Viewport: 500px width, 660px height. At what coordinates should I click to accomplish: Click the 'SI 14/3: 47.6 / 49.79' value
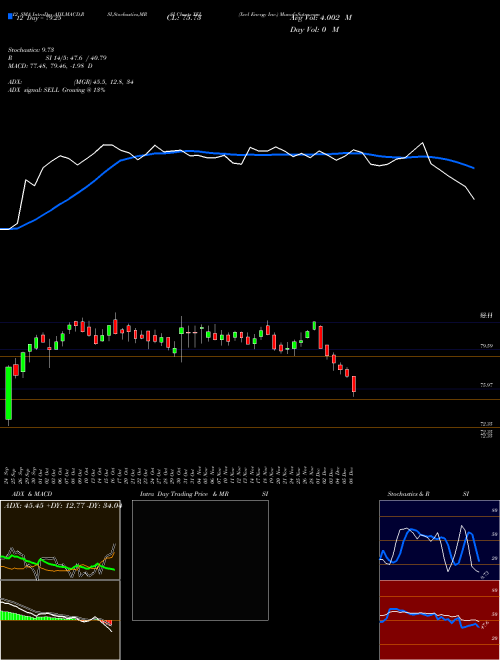(x=76, y=58)
